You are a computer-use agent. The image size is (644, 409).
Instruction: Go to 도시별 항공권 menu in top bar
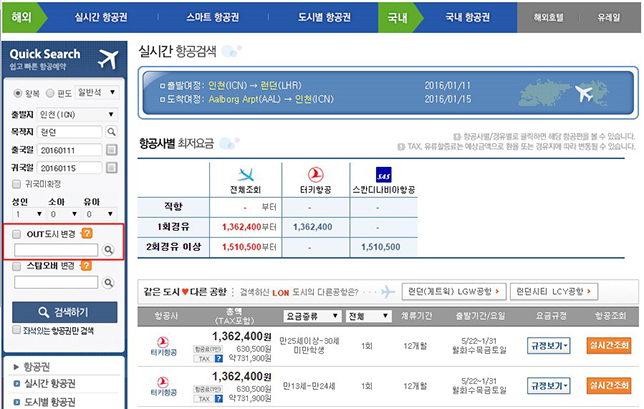(324, 17)
